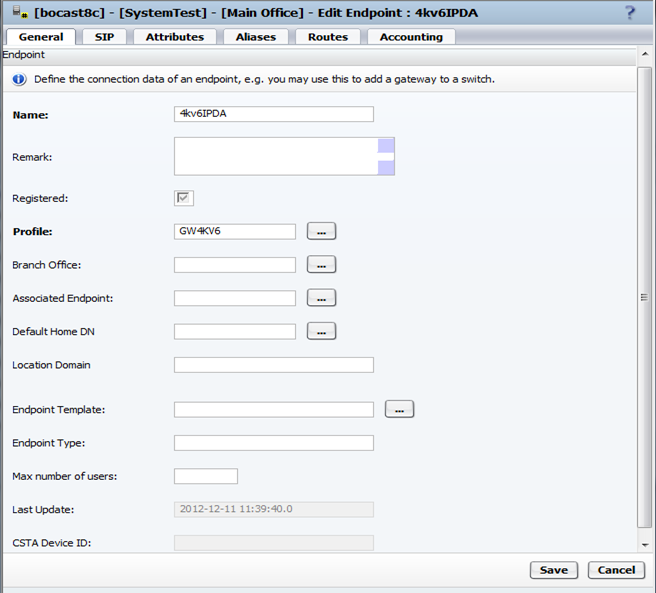Open the Attributes tab
The width and height of the screenshot is (656, 593).
(x=175, y=37)
